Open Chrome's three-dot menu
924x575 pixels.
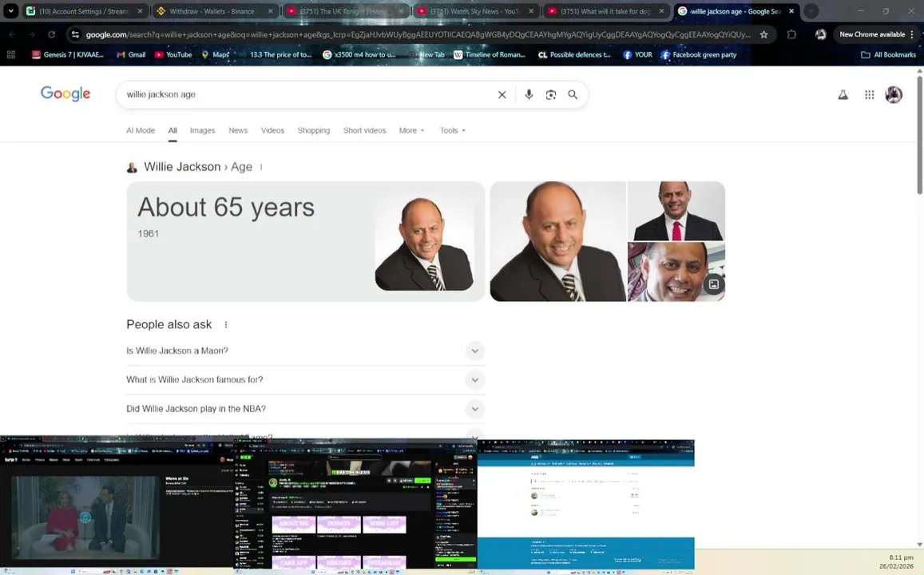pos(912,35)
